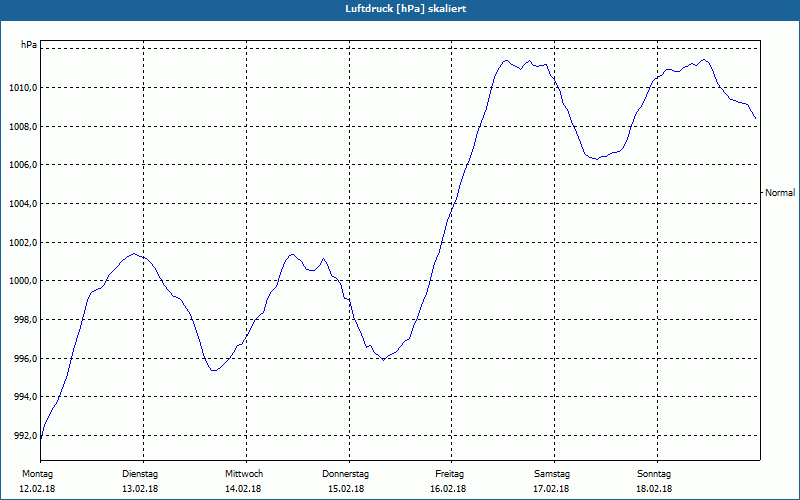Image resolution: width=800 pixels, height=500 pixels.
Task: Click the 'Normal' marker label
Action: 780,193
